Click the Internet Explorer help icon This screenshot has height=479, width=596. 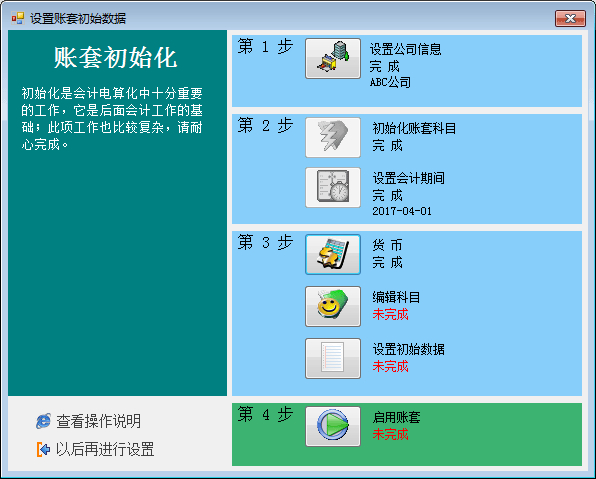point(43,421)
